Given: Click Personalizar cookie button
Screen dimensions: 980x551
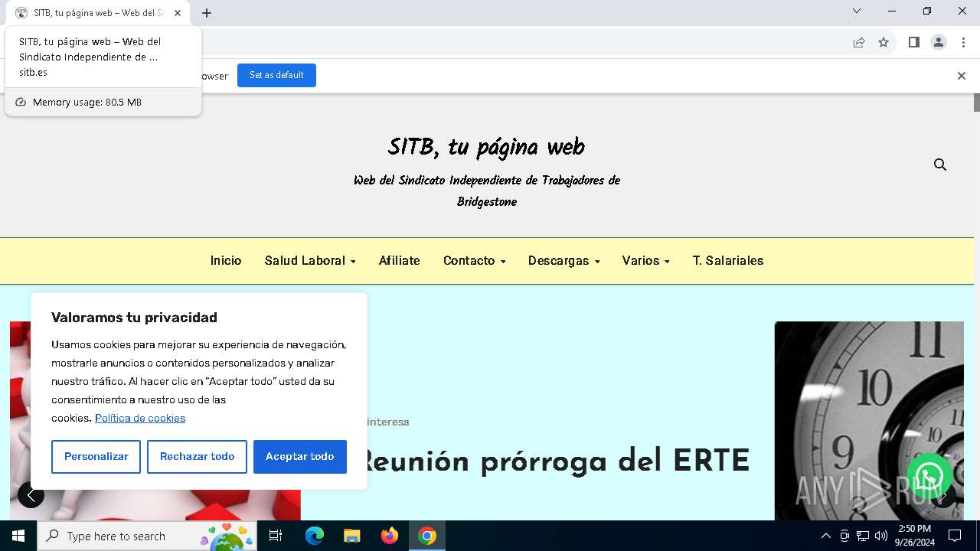Looking at the screenshot, I should coord(96,456).
